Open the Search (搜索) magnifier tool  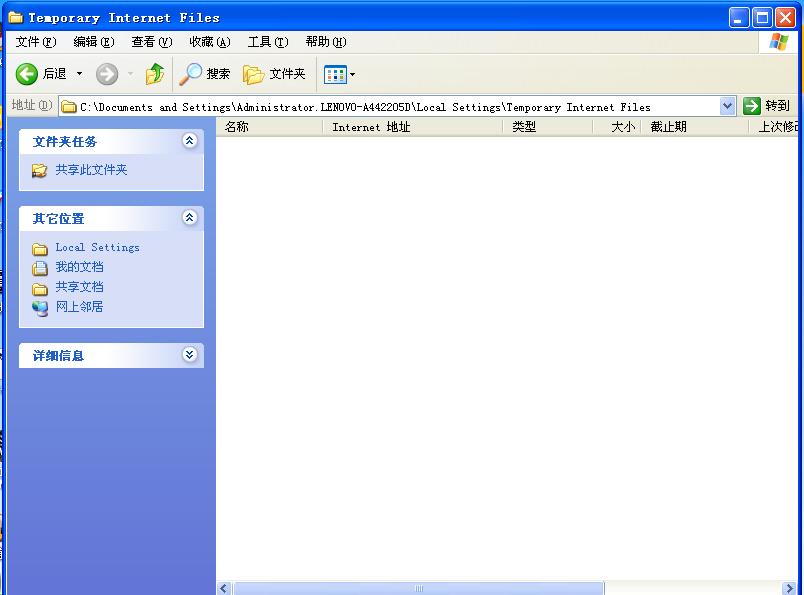205,74
